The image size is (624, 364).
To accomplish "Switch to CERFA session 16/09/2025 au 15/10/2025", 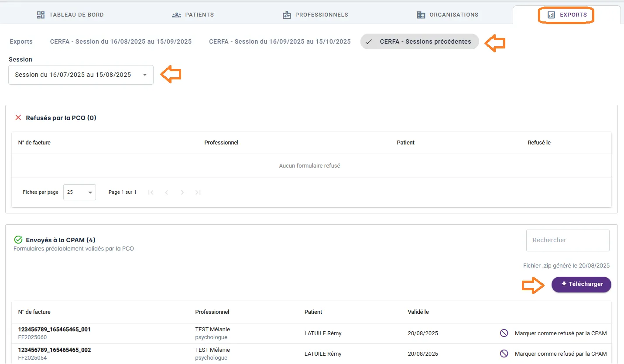I will coord(280,42).
